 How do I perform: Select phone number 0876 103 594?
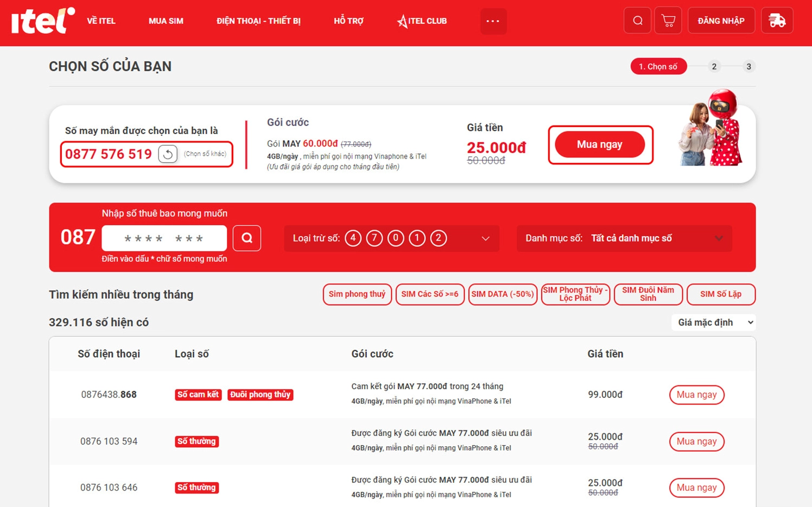click(x=109, y=441)
